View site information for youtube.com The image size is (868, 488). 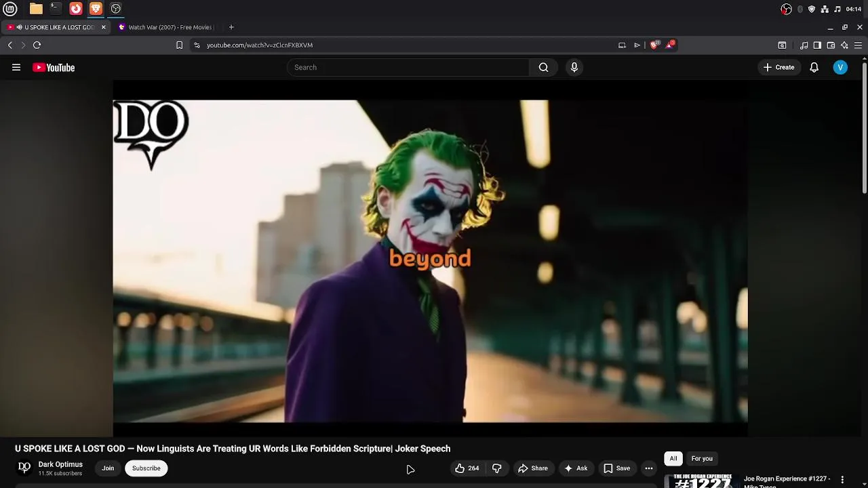(x=197, y=45)
